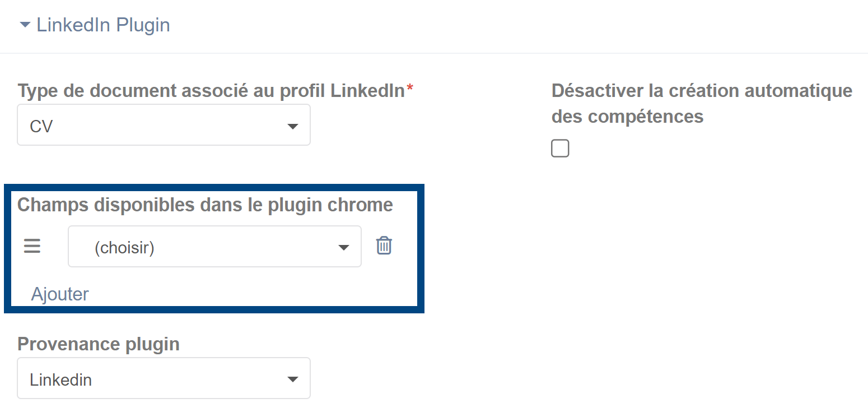Enable Désactiver la création automatique des compétences checkbox

[x=560, y=149]
